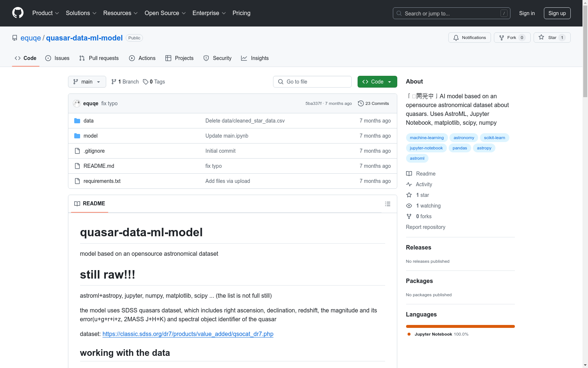Image resolution: width=588 pixels, height=368 pixels.
Task: Click the pandas topic tag
Action: [460, 148]
